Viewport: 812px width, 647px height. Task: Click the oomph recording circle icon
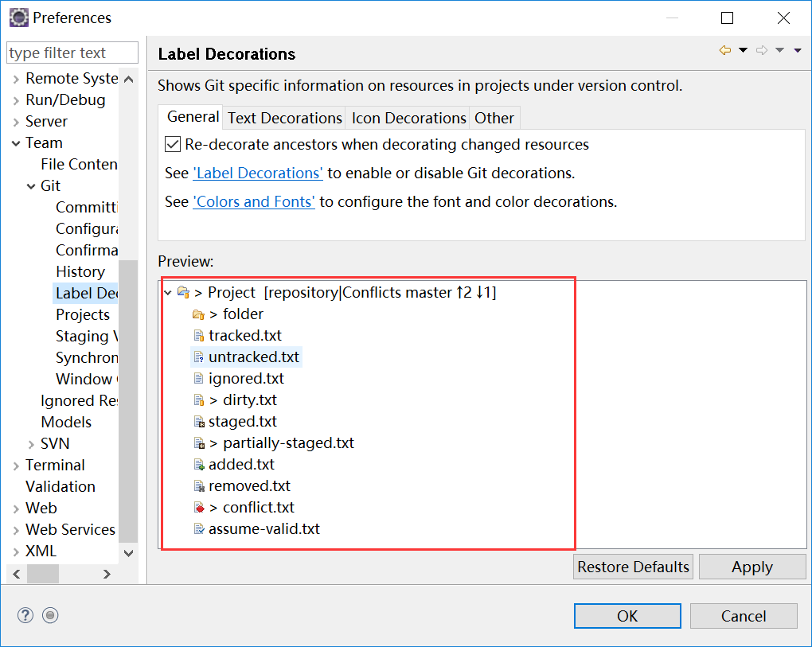point(50,615)
